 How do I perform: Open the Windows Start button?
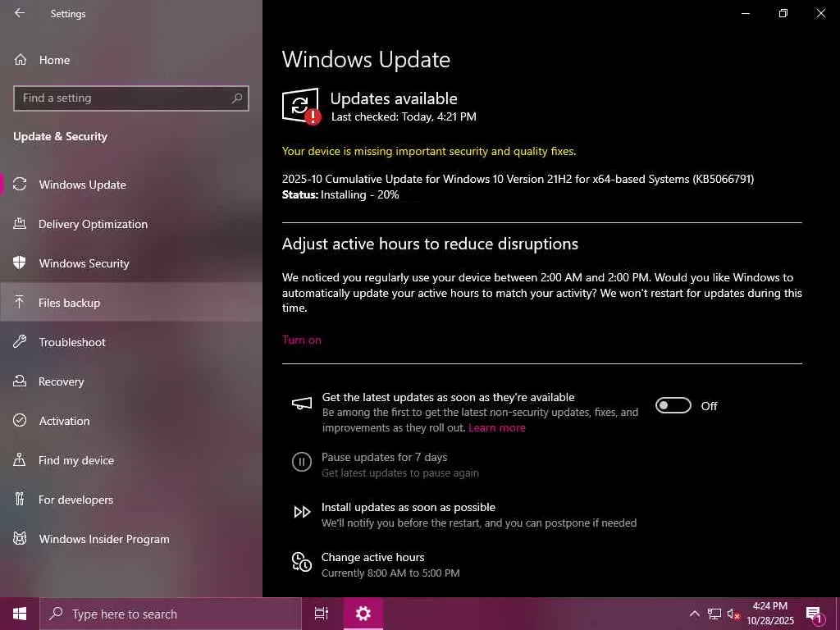20,614
